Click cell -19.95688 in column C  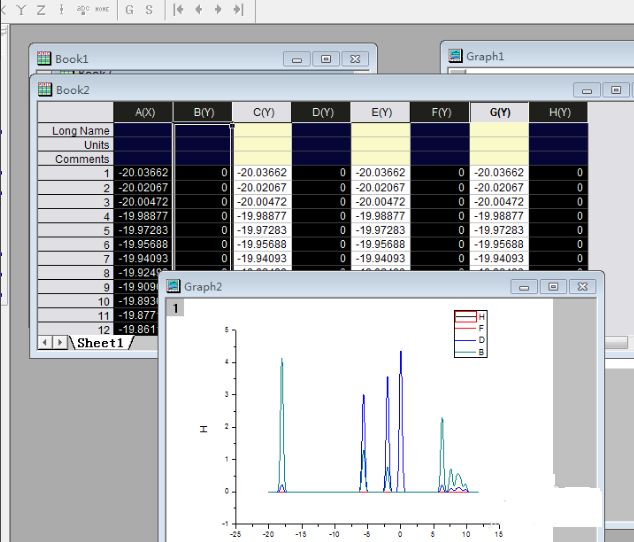coord(262,244)
